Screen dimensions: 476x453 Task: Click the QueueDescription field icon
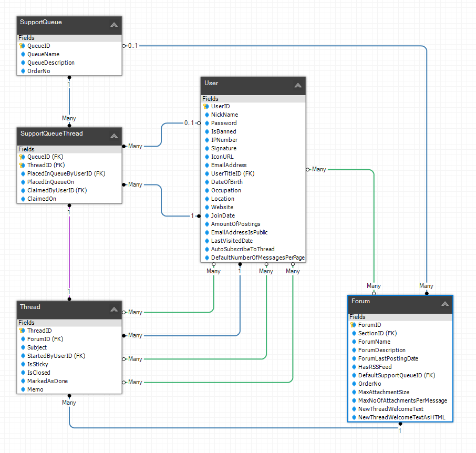click(x=23, y=63)
